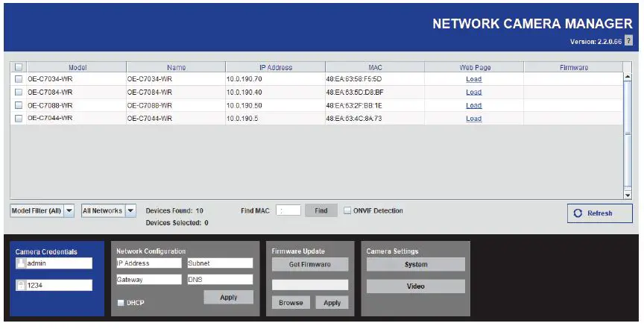
Task: Open the help question mark icon
Action: click(x=628, y=40)
